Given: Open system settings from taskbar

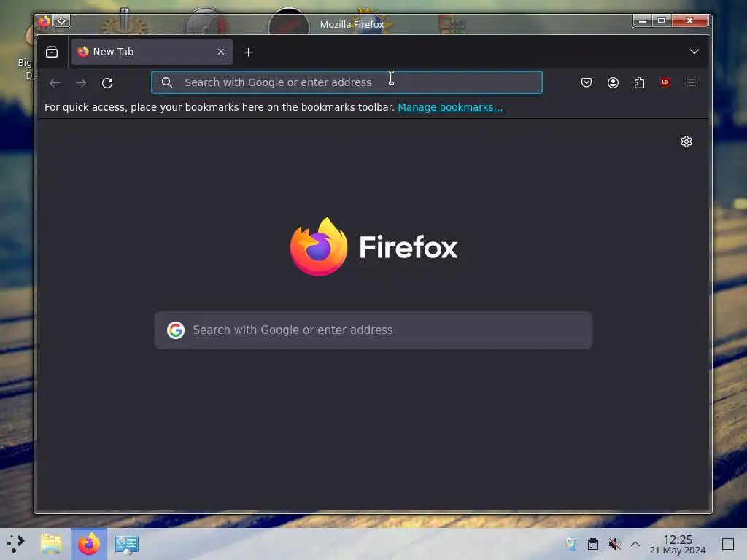Looking at the screenshot, I should pos(127,544).
